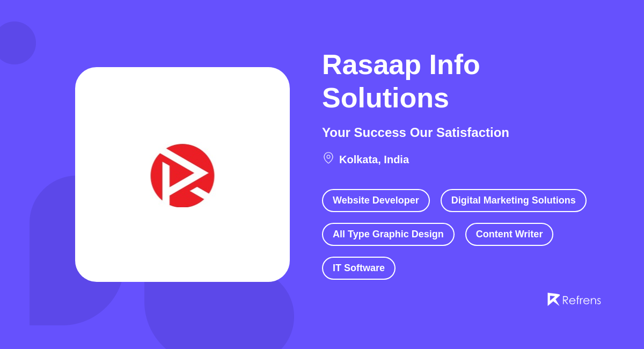
Task: Click the Rasaap circular red logo
Action: (182, 175)
